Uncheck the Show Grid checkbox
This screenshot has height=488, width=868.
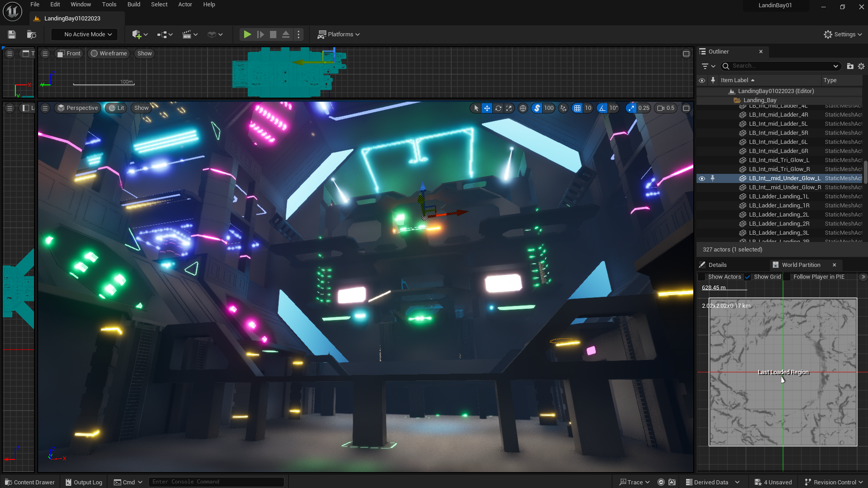[747, 277]
